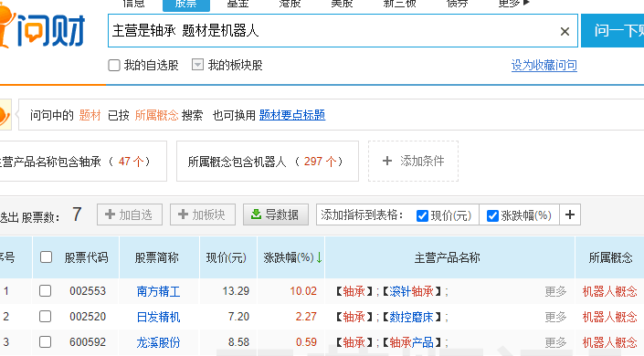Screen dimensions: 644x356
Task: Tick the 我的自选股 checkbox
Action: click(x=114, y=66)
